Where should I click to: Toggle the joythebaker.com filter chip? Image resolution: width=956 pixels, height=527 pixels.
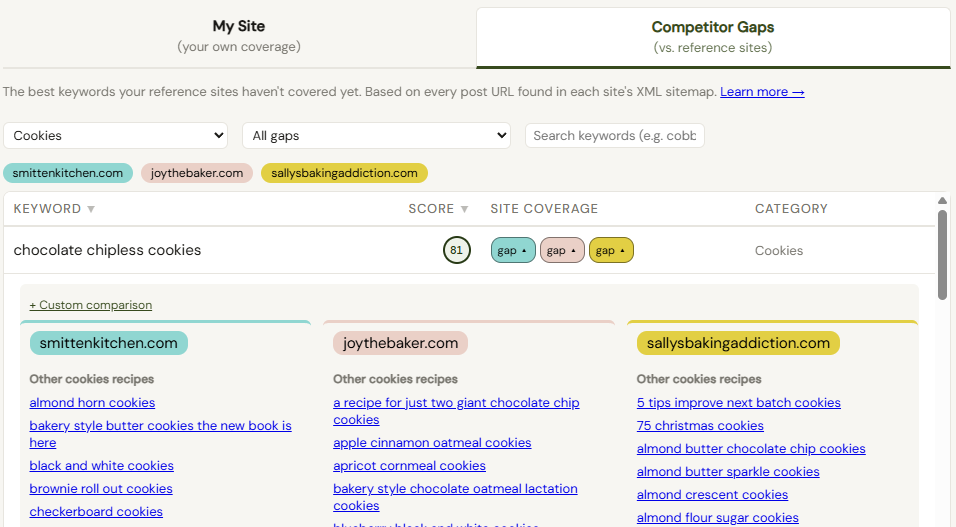click(197, 173)
